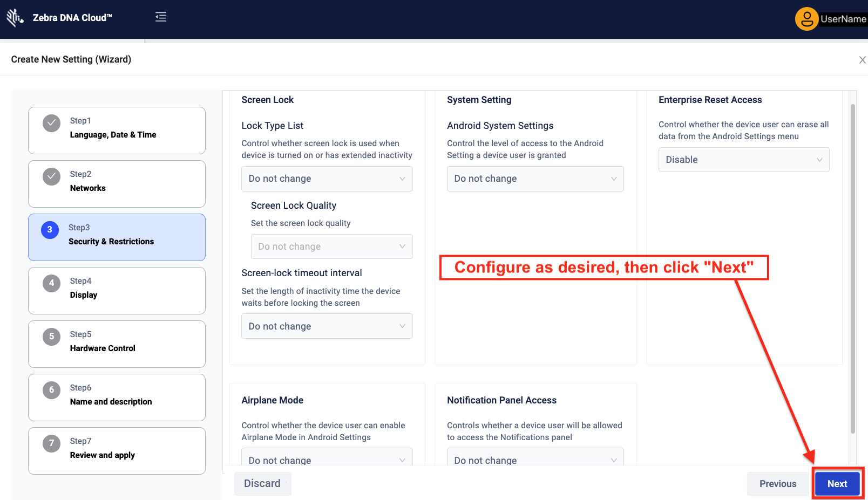The width and height of the screenshot is (868, 500).
Task: Open the user profile avatar icon
Action: pyautogui.click(x=806, y=19)
